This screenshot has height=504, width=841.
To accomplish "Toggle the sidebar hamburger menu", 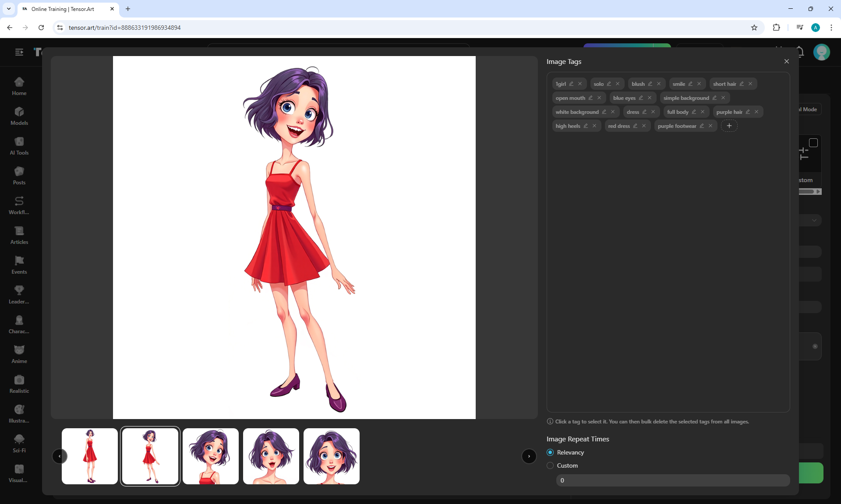I will point(19,52).
